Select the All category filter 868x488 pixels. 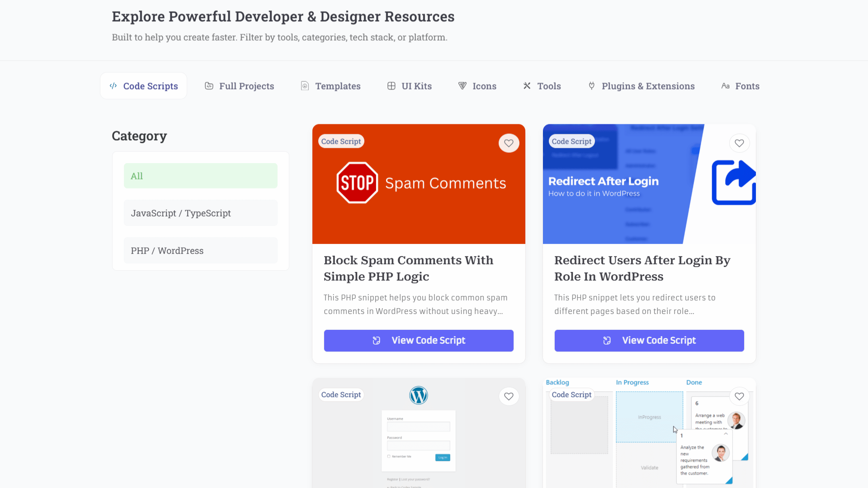tap(201, 176)
